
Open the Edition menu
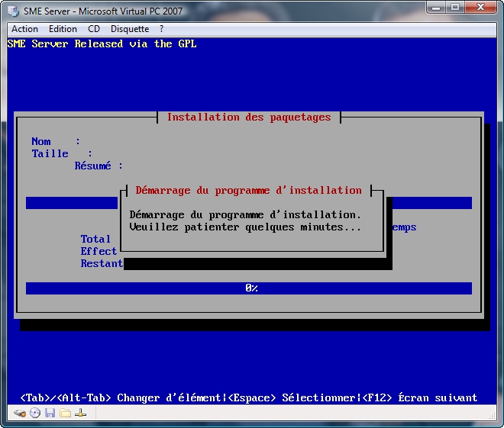click(63, 29)
